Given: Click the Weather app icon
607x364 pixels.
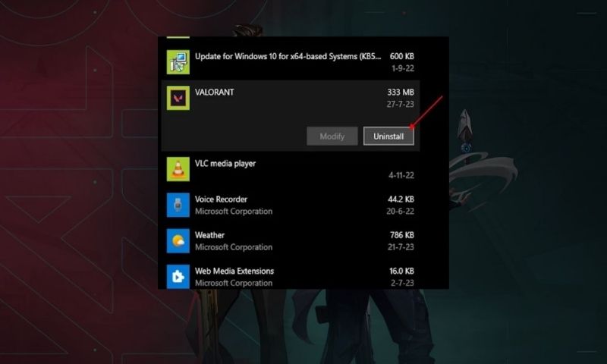Looking at the screenshot, I should (178, 241).
